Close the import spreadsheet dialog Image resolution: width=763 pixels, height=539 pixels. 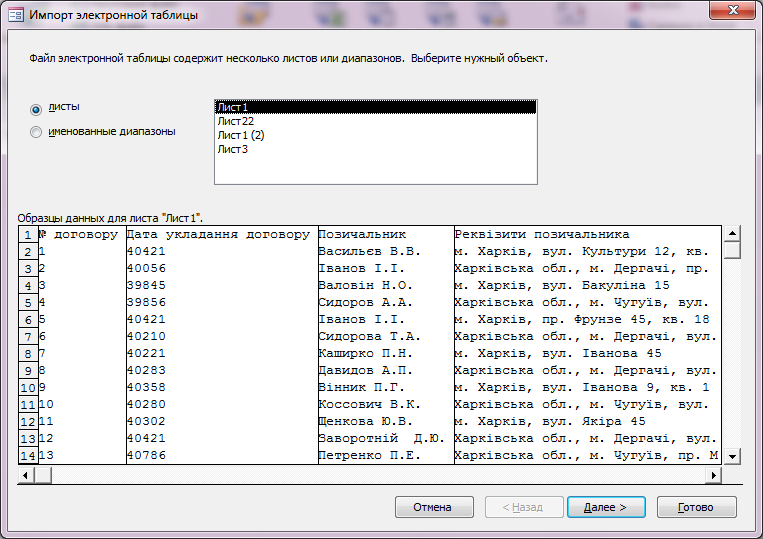pyautogui.click(x=734, y=10)
